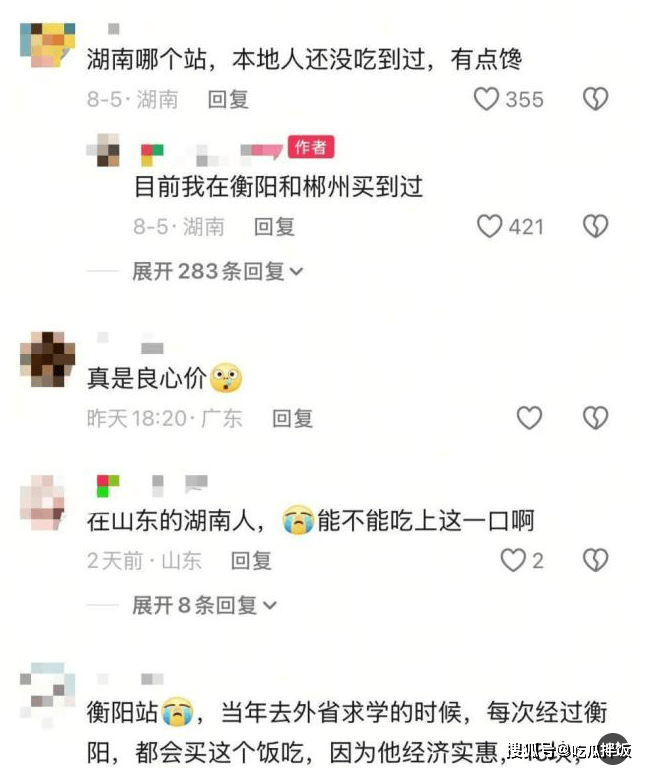Reply to the 山东 commenter
This screenshot has width=646, height=768.
coord(251,561)
